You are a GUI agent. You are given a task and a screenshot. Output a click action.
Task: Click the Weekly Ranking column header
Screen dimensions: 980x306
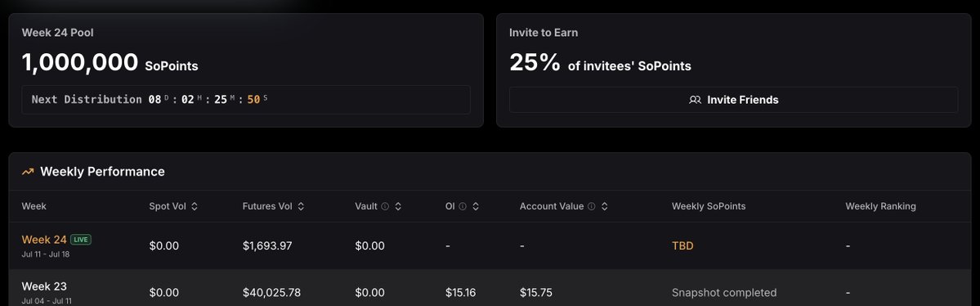pyautogui.click(x=880, y=206)
